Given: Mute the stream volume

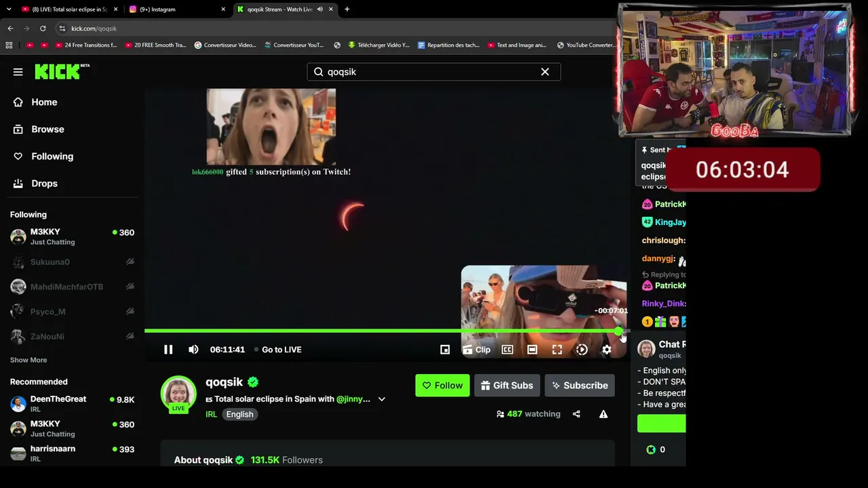Looking at the screenshot, I should click(x=193, y=350).
